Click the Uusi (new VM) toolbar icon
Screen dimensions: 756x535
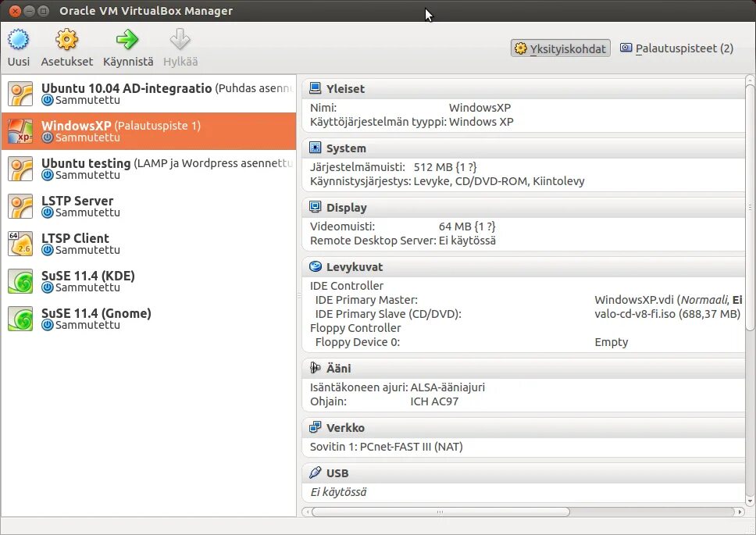[x=18, y=40]
